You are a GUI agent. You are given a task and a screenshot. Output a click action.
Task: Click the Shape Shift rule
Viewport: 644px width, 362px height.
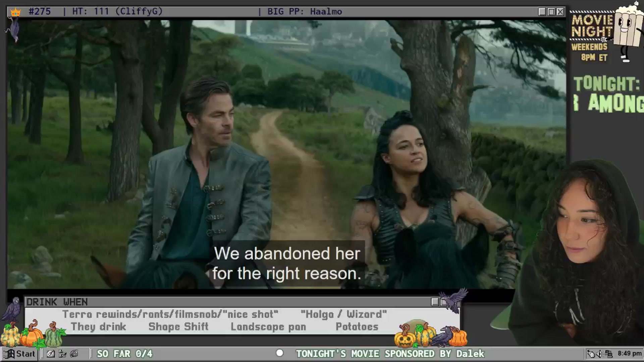click(178, 326)
